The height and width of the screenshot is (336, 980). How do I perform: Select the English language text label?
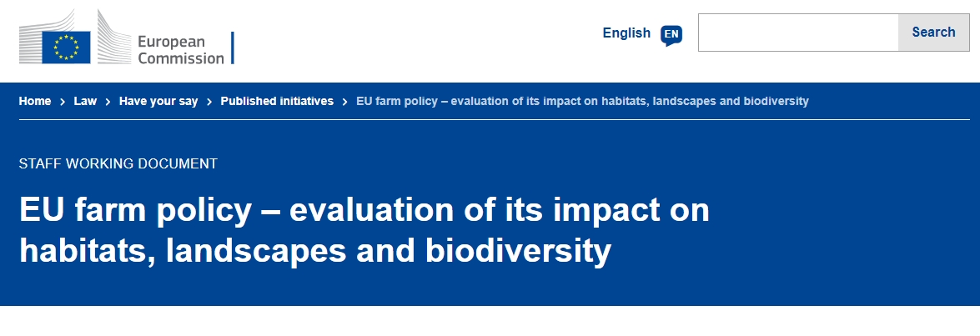(626, 33)
